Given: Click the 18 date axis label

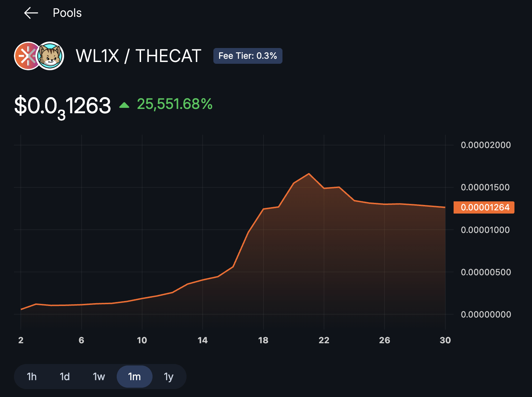Looking at the screenshot, I should [263, 340].
